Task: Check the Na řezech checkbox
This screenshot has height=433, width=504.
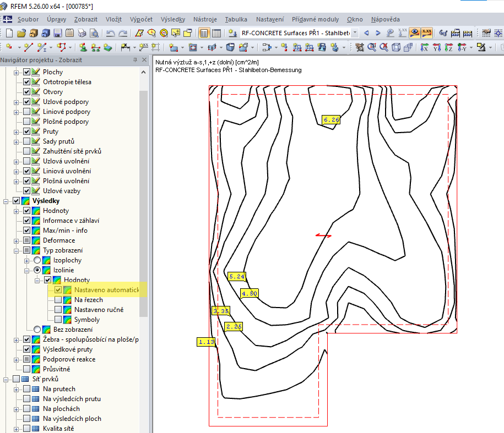Action: (x=58, y=300)
